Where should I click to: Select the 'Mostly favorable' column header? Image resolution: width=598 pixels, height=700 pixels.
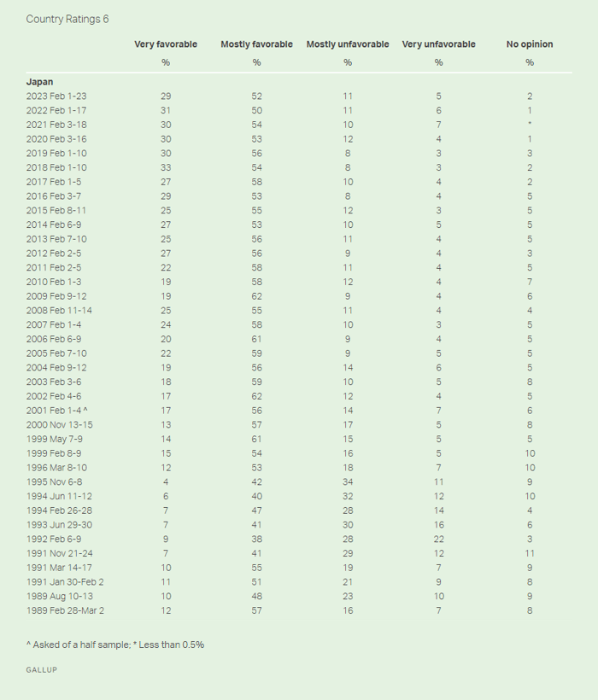[256, 44]
